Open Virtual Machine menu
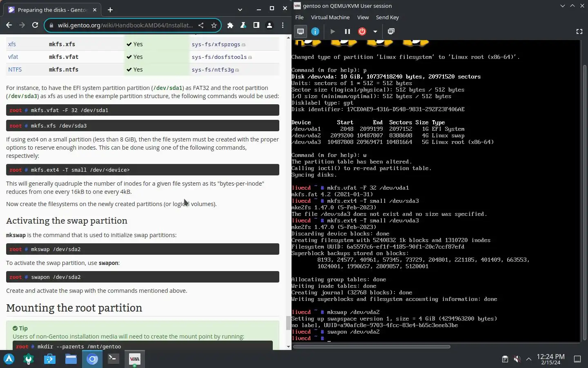Image resolution: width=588 pixels, height=368 pixels. [330, 17]
